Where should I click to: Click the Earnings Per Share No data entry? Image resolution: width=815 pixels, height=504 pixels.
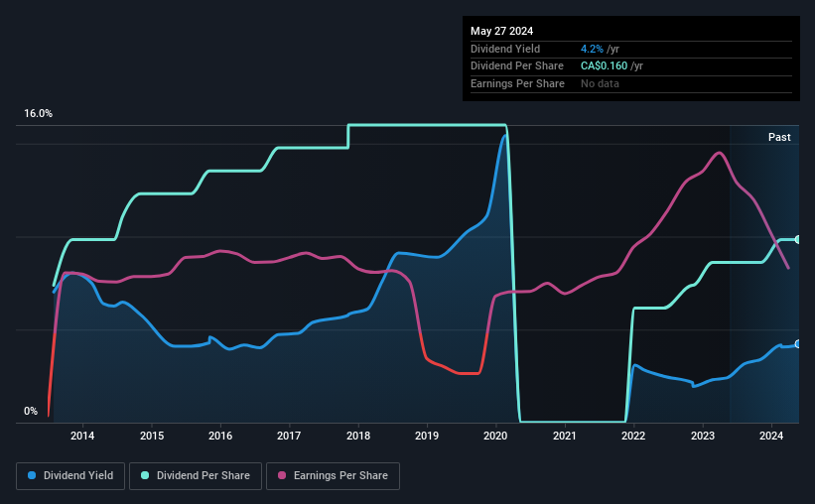(x=600, y=83)
